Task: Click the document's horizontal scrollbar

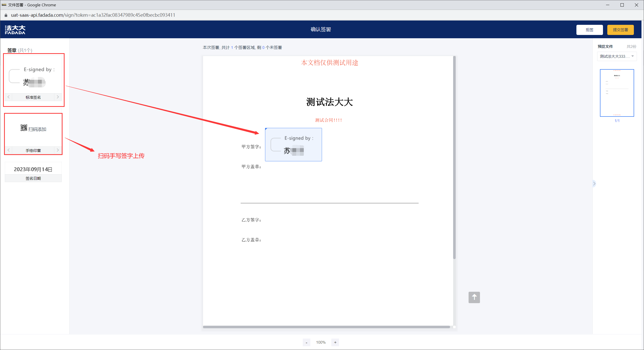Action: [326, 327]
